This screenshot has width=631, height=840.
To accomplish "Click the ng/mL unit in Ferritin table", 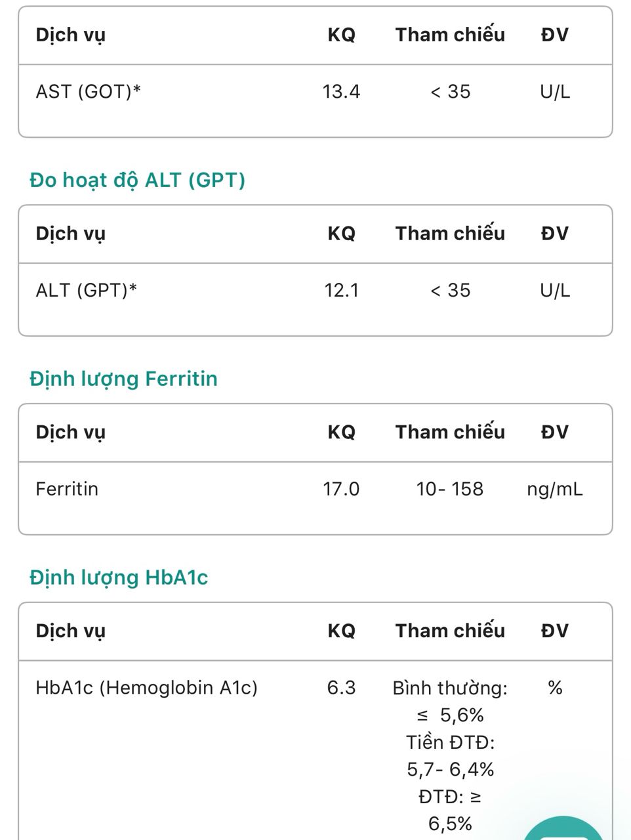I will [x=555, y=490].
